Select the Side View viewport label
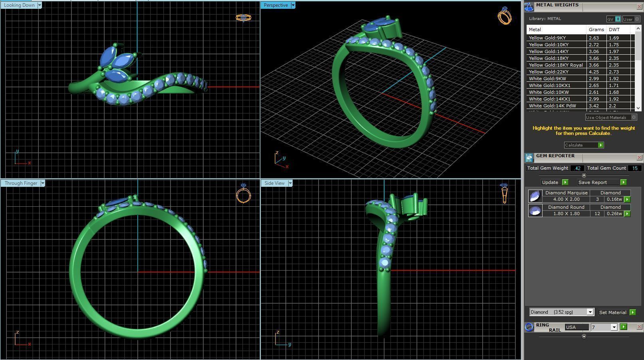 click(275, 183)
